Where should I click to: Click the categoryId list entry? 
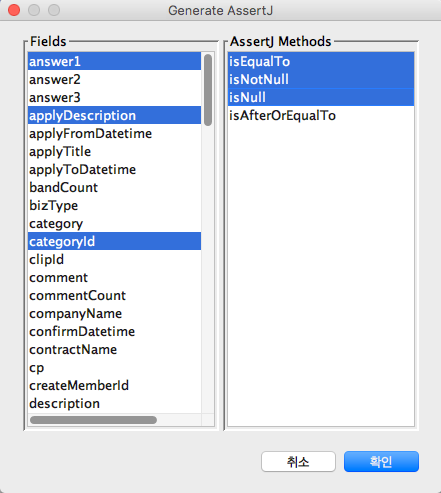coord(114,242)
